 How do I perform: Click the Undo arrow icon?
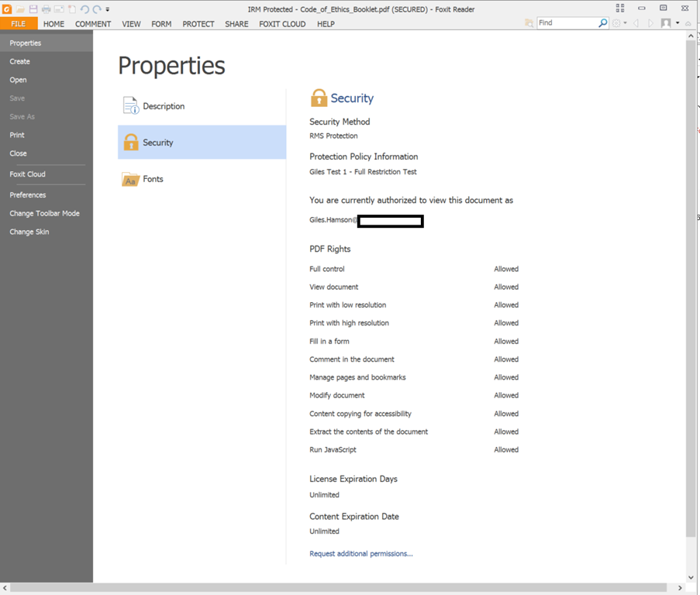tap(84, 9)
